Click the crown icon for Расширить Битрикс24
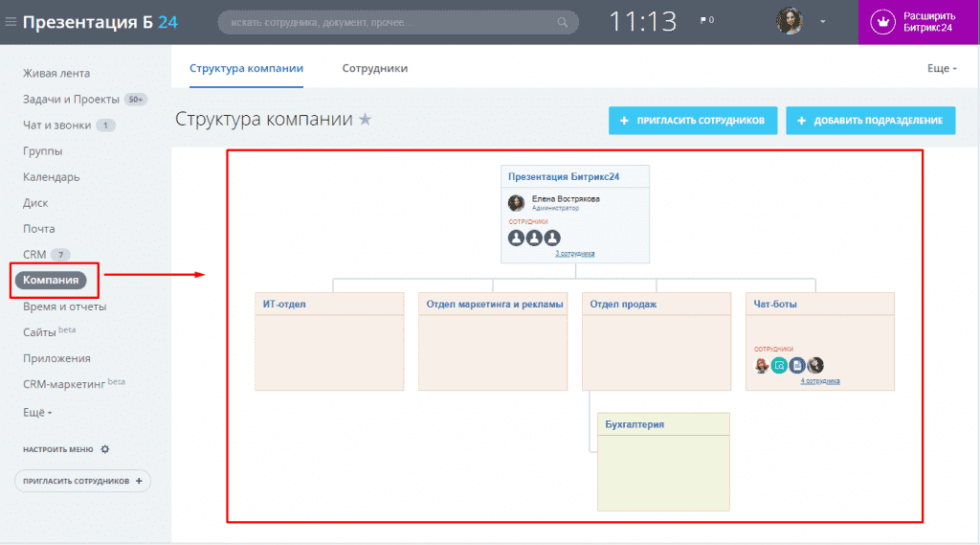Viewport: 980px width, 545px height. (x=884, y=22)
